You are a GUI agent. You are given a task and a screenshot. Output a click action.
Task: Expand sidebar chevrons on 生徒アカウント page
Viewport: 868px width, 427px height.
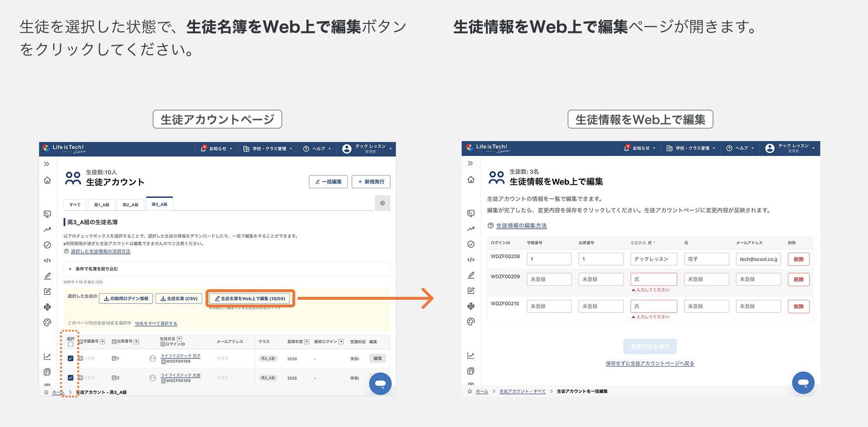point(47,164)
